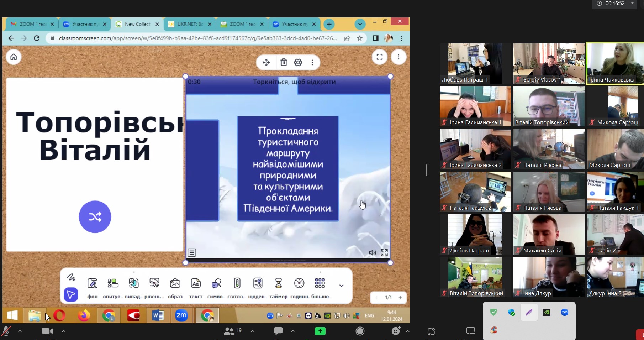Open Chrome tab search dropdown arrow
Viewport: 644px width, 340px height.
360,24
